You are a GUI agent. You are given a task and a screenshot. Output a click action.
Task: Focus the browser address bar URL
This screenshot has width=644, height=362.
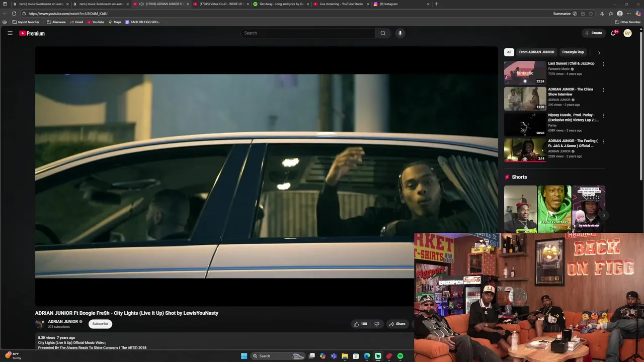click(68, 14)
